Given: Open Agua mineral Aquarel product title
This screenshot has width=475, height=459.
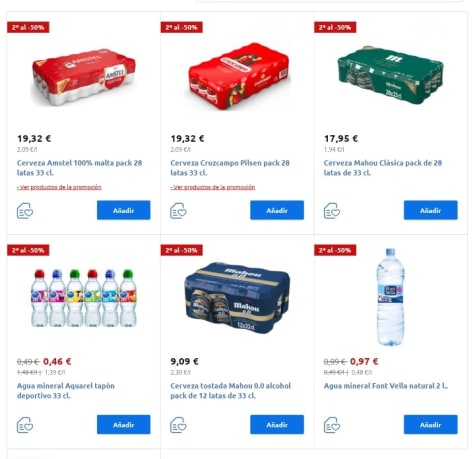Looking at the screenshot, I should point(66,391).
